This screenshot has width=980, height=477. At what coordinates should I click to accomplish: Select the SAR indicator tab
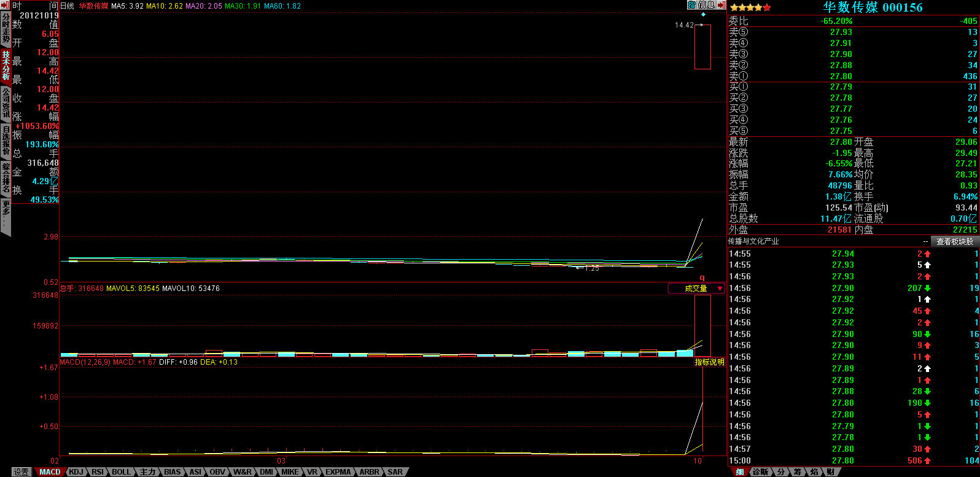point(395,472)
